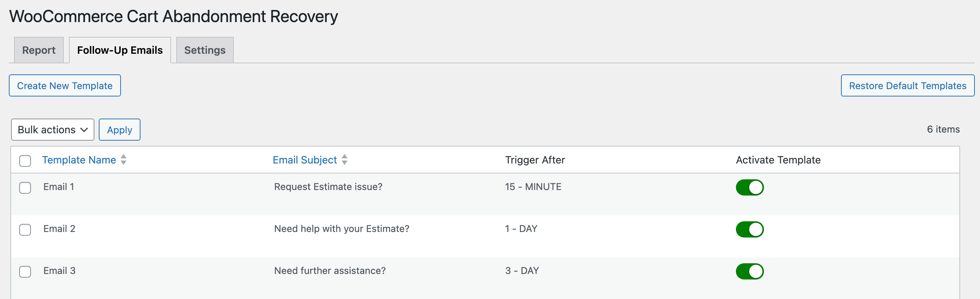Click subject 'Request Estimate issue?'
Image resolution: width=980 pixels, height=299 pixels.
click(x=328, y=187)
